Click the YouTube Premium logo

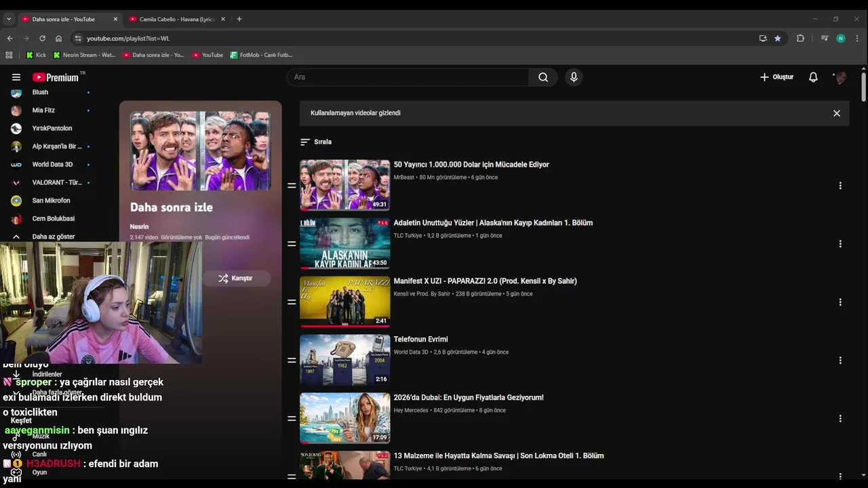pos(56,77)
